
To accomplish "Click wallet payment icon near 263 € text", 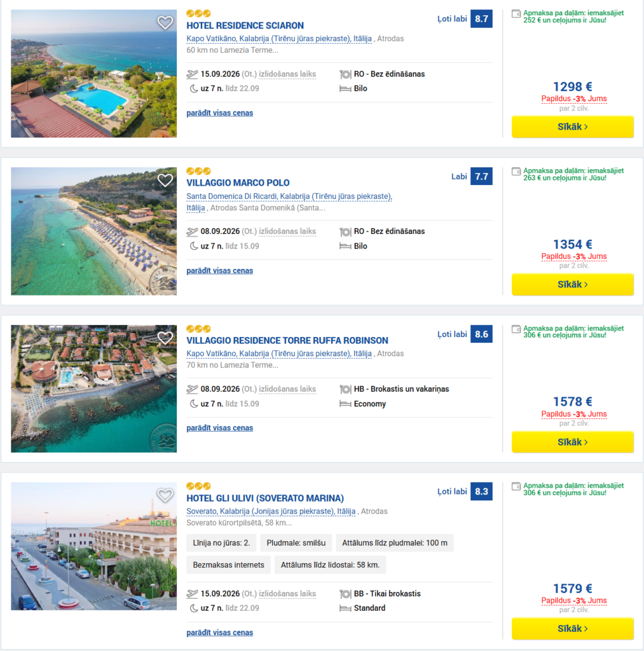I will 516,172.
